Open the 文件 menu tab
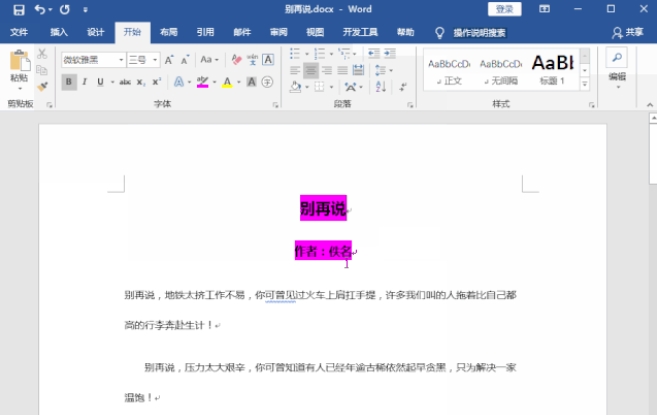657x415 pixels. pos(19,32)
